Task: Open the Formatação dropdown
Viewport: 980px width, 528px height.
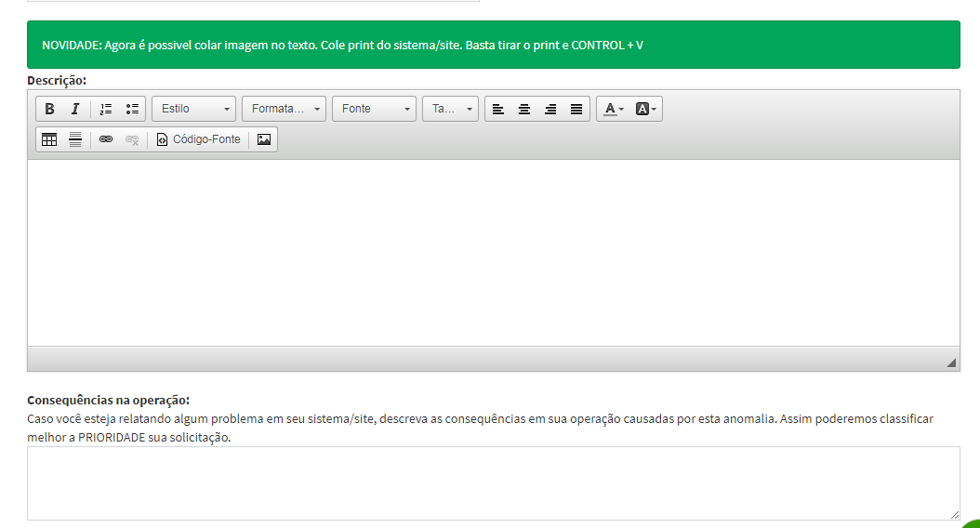Action: point(284,109)
